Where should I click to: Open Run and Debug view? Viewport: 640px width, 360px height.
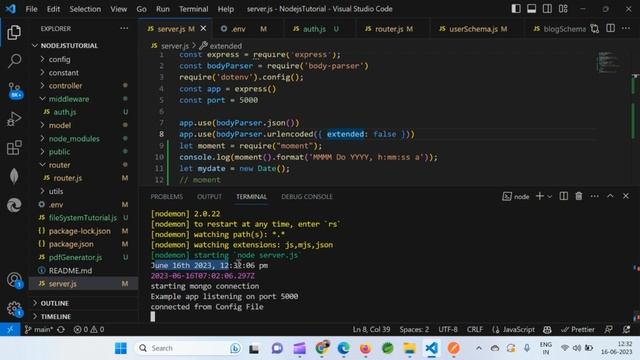coord(14,119)
